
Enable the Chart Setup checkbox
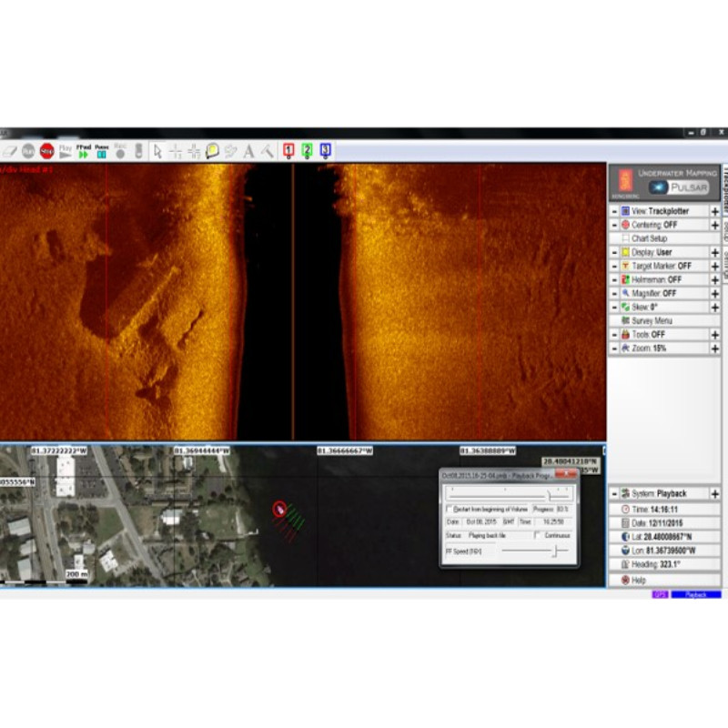[627, 237]
